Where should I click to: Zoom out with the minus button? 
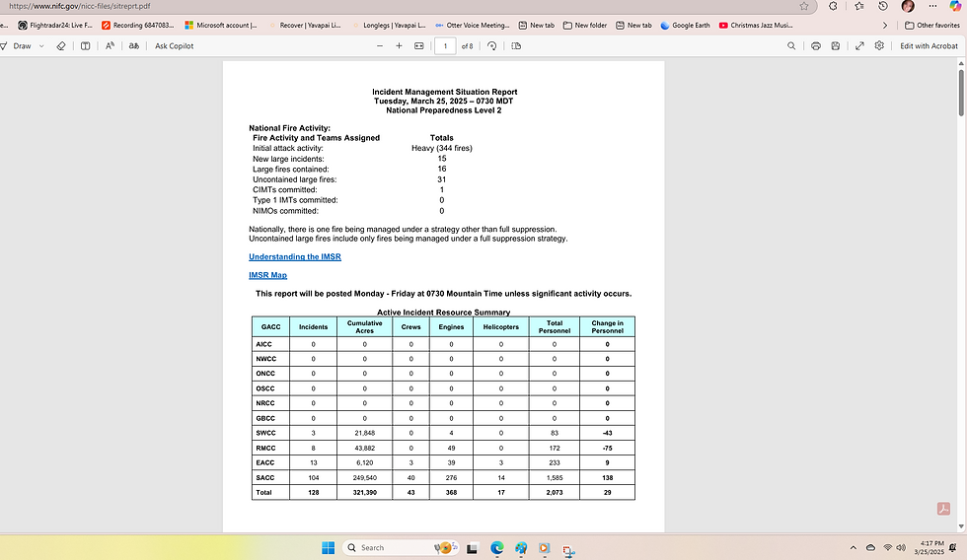(380, 46)
